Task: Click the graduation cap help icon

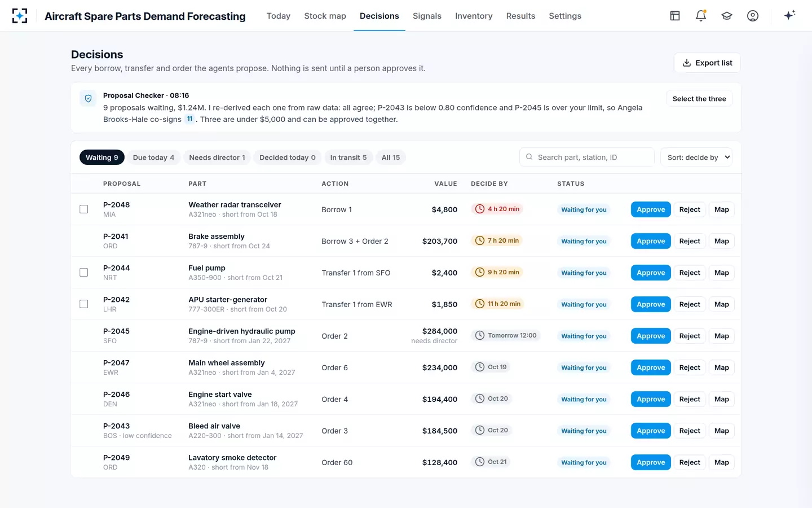Action: (x=727, y=16)
